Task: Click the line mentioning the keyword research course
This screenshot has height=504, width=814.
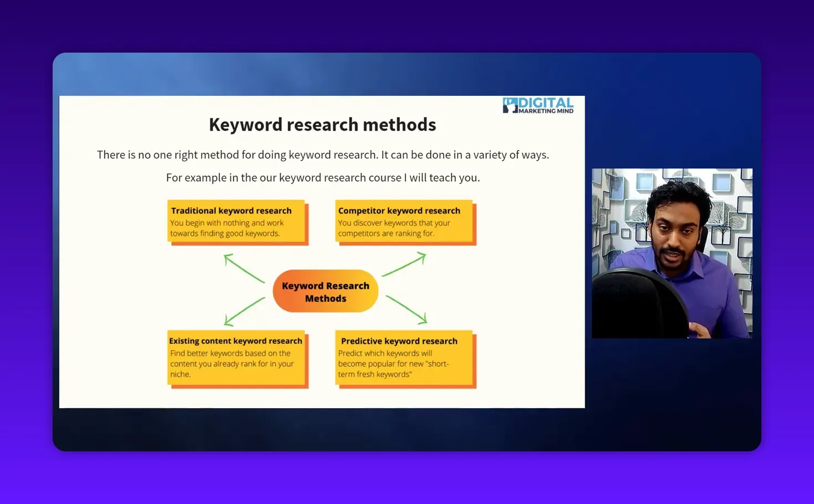Action: coord(323,177)
